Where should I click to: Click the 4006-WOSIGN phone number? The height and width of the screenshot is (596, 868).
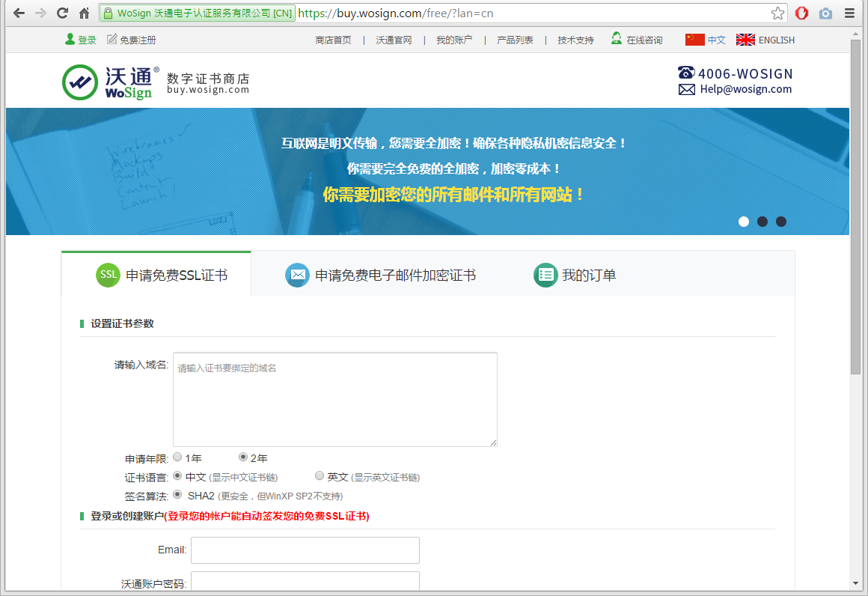tap(745, 73)
